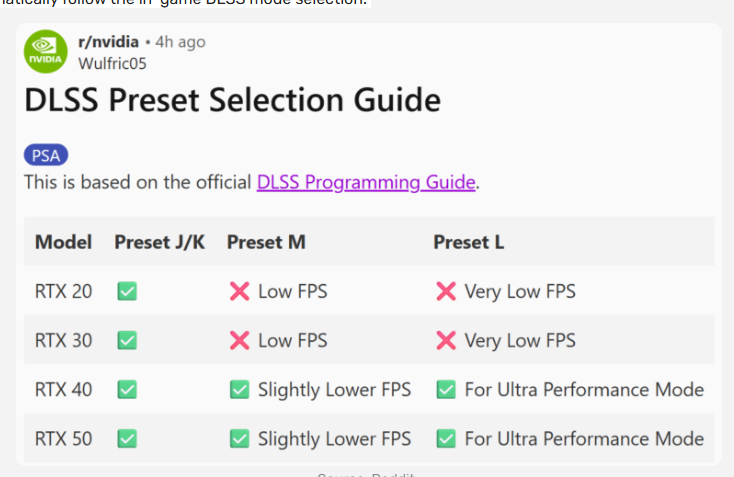This screenshot has width=734, height=477.
Task: Click RTX 40 Preset L green checkmark
Action: 446,389
